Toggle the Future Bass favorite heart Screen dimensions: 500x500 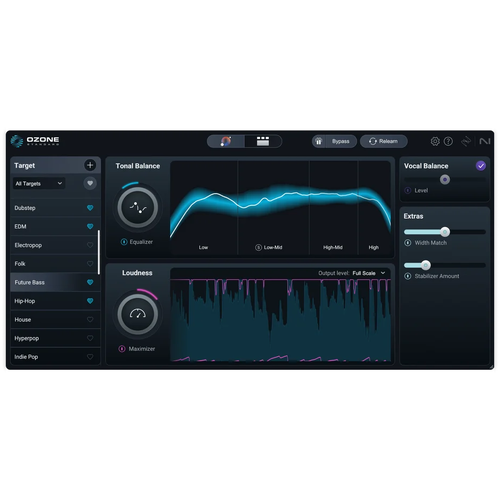click(x=90, y=282)
